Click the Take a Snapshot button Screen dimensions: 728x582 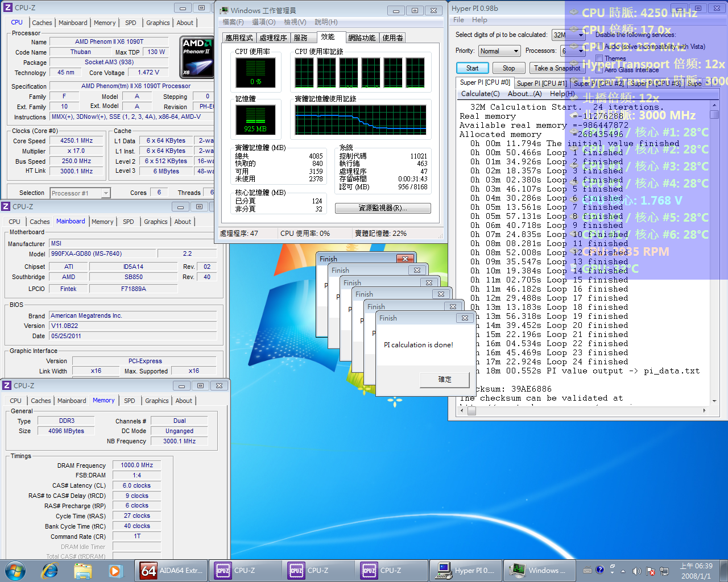(557, 68)
